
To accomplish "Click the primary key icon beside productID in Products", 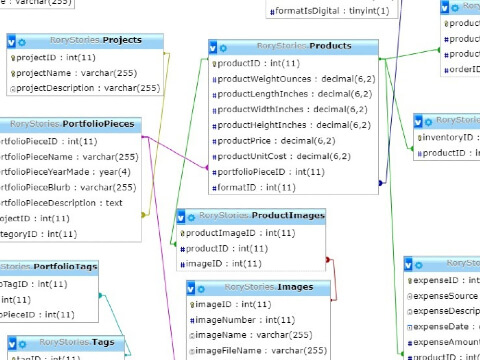I will click(x=215, y=64).
